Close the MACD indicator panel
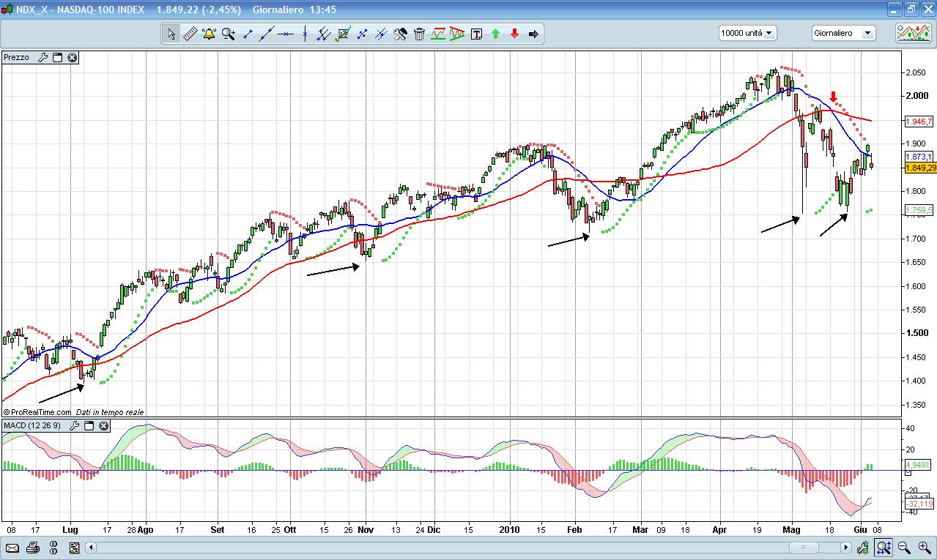The width and height of the screenshot is (937, 560). pos(104,425)
